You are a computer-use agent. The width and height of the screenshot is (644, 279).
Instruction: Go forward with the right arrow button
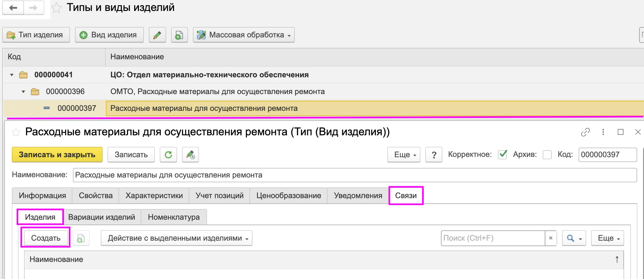(34, 8)
